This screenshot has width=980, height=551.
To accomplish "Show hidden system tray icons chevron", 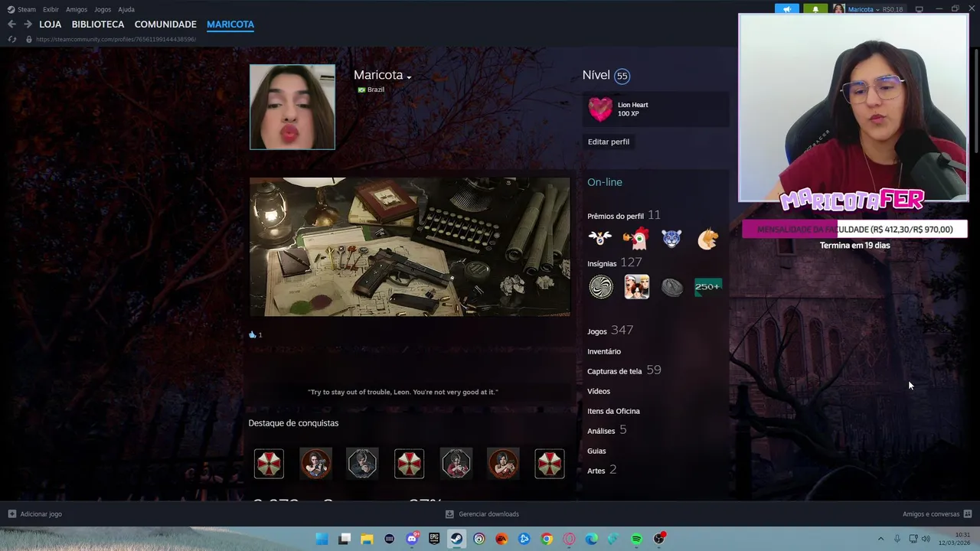I will (x=880, y=539).
